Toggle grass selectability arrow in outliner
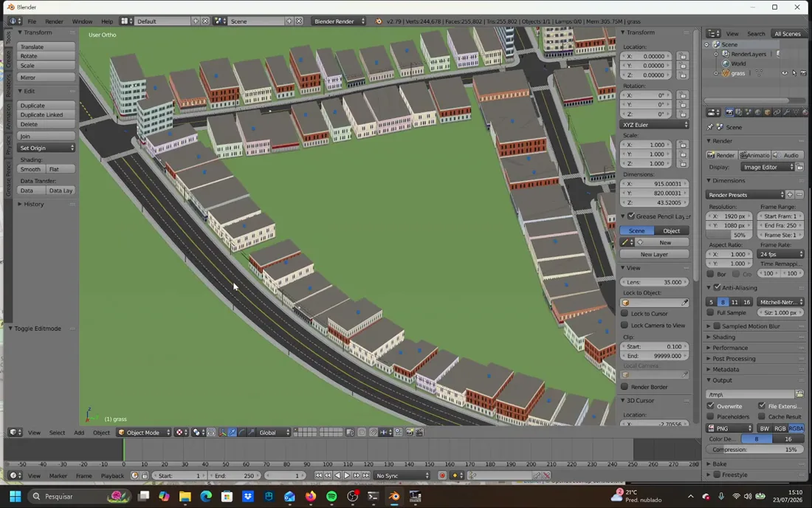 click(x=794, y=73)
